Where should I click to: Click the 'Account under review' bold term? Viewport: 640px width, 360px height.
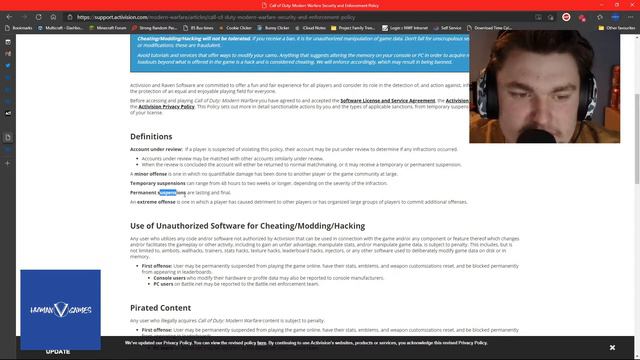point(156,149)
